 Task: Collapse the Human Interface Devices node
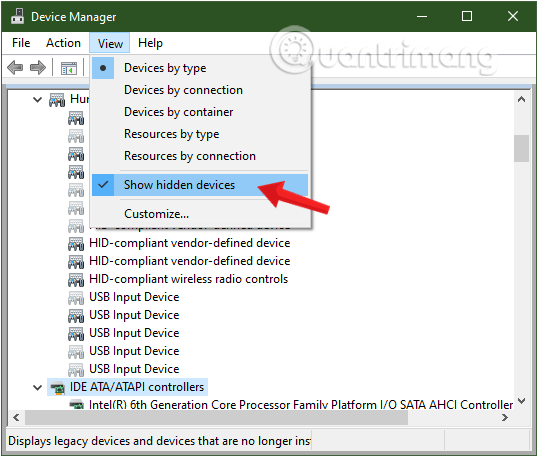37,100
